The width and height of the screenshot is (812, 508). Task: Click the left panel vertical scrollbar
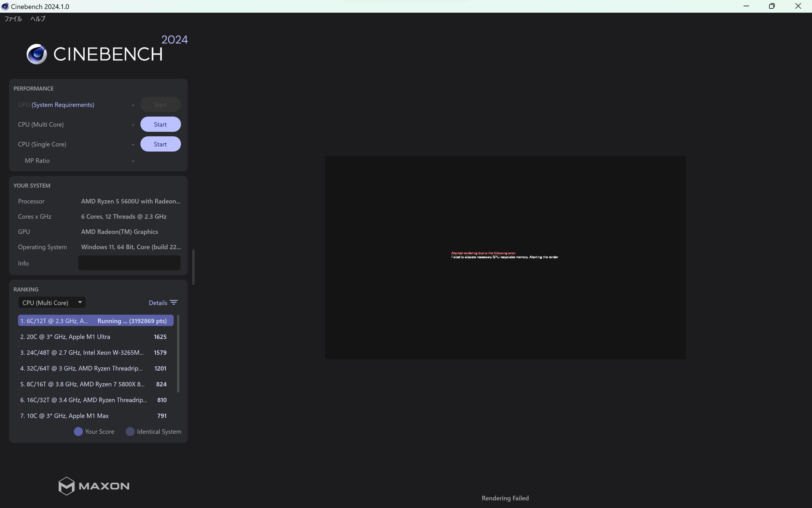pyautogui.click(x=193, y=267)
